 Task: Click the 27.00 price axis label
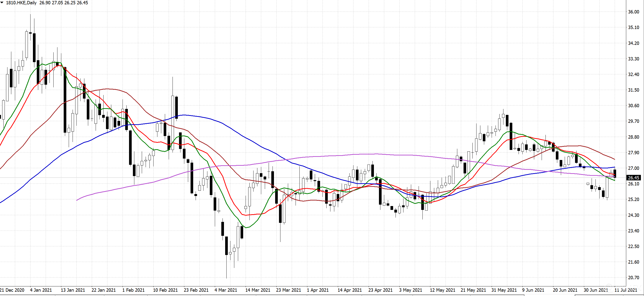[633, 168]
